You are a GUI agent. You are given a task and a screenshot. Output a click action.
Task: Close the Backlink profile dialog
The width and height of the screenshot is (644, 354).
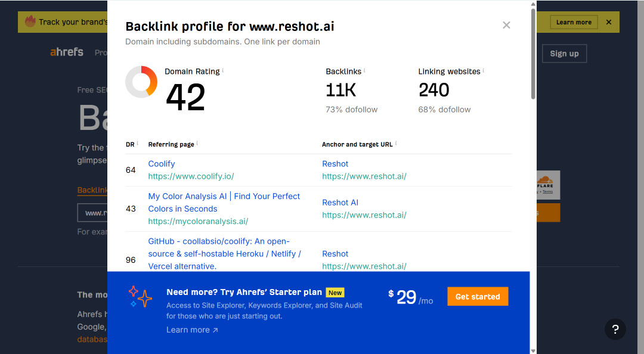click(506, 26)
